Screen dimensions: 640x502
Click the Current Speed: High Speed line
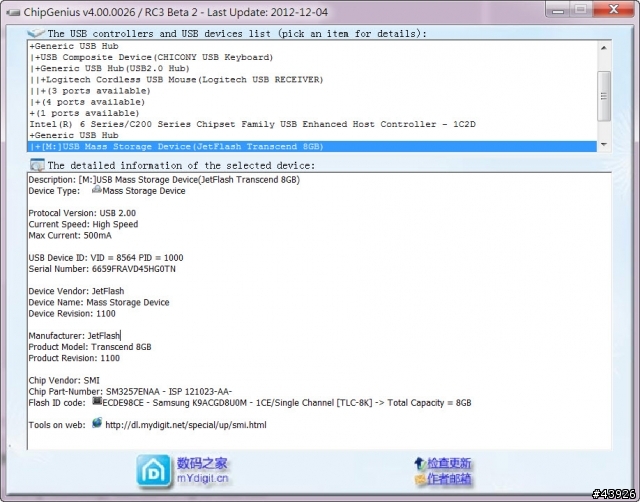pyautogui.click(x=83, y=224)
